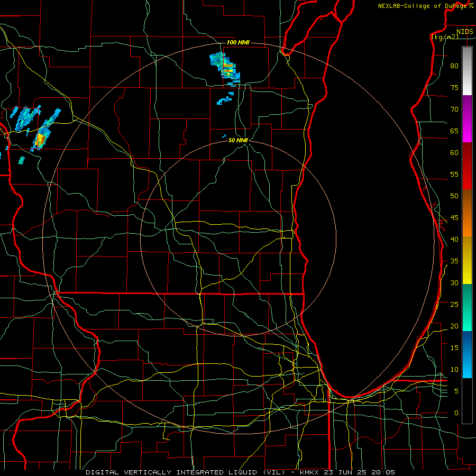Click the 20:05 timestamp
The width and height of the screenshot is (476, 476).
pyautogui.click(x=384, y=472)
